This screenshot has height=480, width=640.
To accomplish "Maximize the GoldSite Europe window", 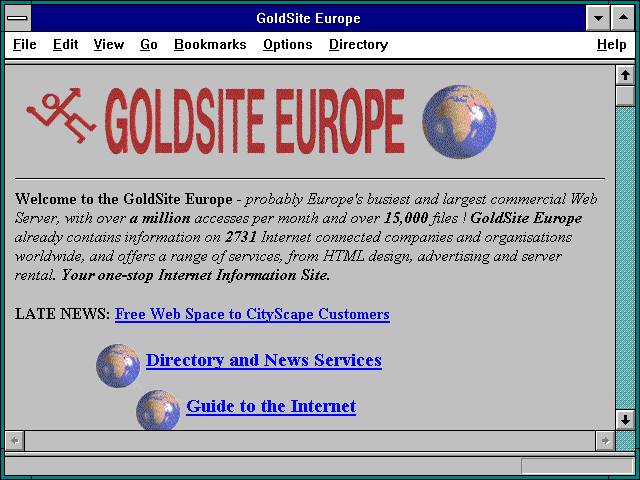I will 623,18.
